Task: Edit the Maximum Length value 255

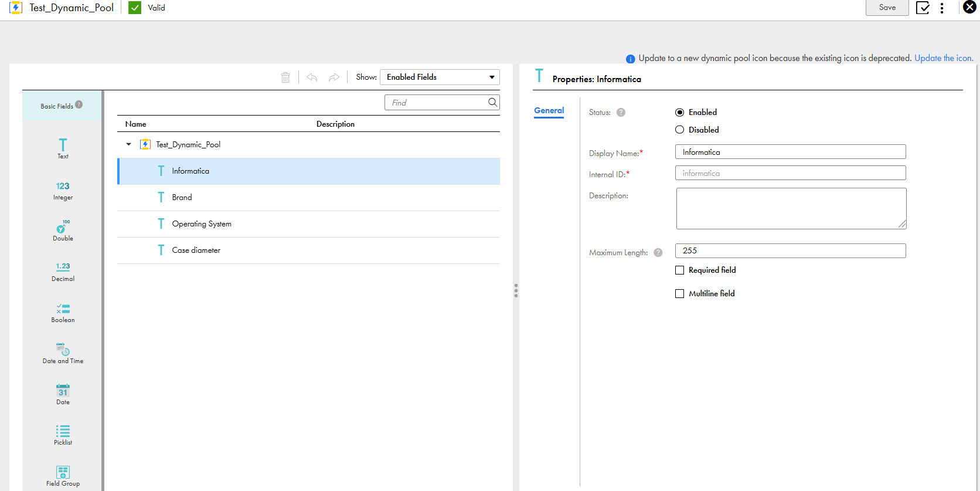Action: (791, 250)
